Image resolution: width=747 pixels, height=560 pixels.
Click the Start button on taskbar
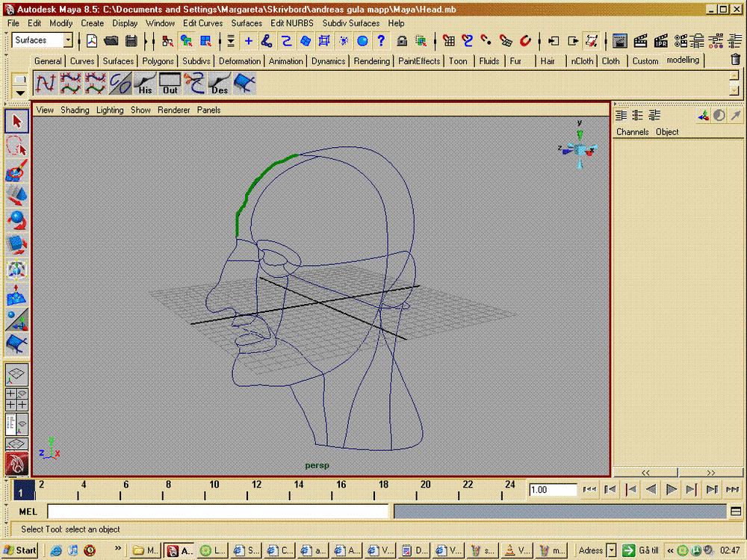20,550
